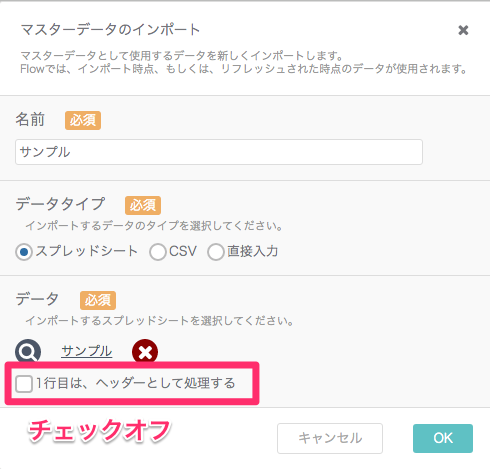Confirm import with the OK button
Image resolution: width=490 pixels, height=469 pixels.
443,438
